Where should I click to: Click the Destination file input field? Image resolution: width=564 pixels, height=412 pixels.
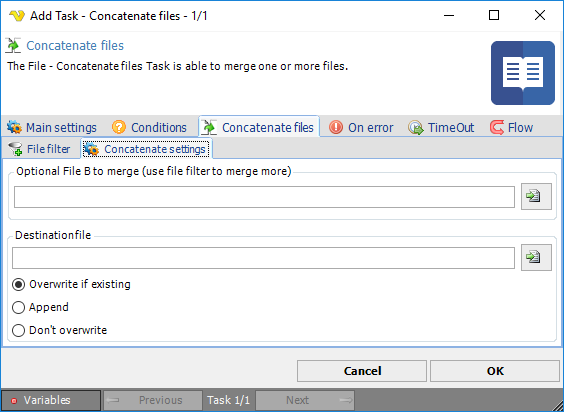point(263,258)
